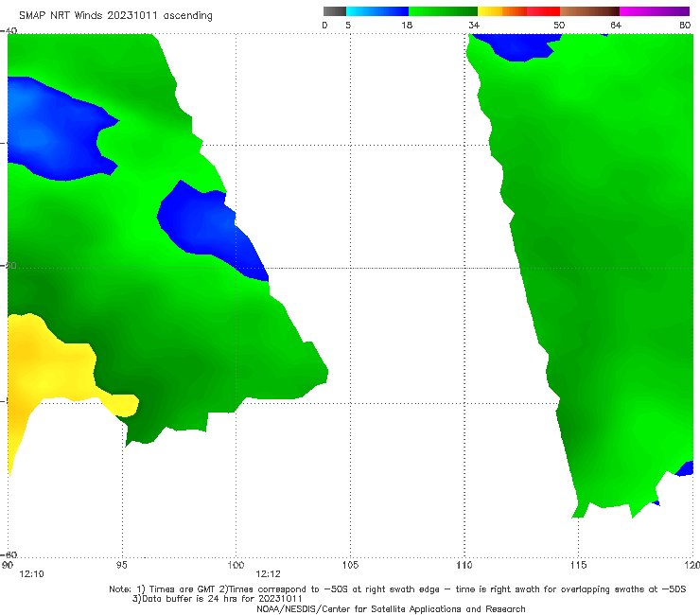Click the latitude axis label '-50'
Image resolution: width=700 pixels, height=615 pixels.
[9, 265]
